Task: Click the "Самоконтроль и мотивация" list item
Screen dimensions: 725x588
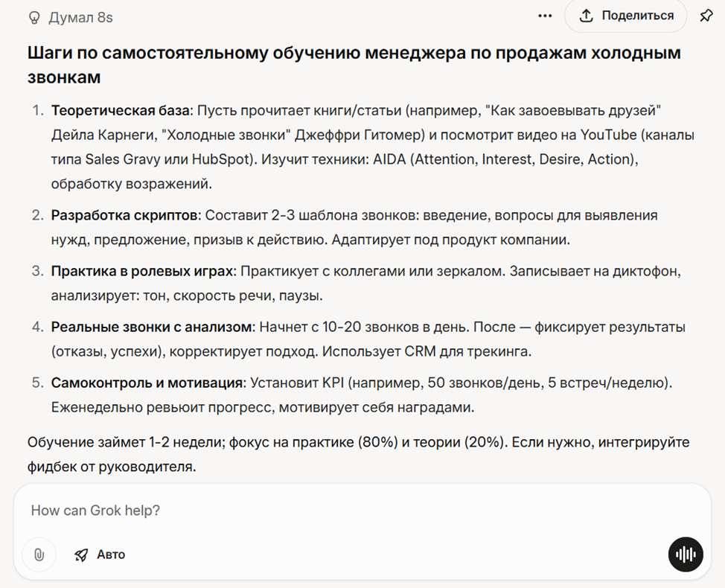Action: [147, 383]
